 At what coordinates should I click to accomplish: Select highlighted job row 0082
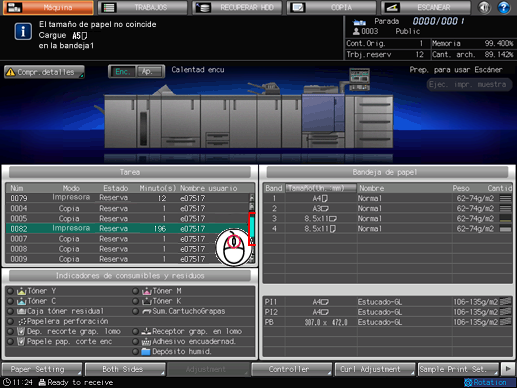(127, 229)
